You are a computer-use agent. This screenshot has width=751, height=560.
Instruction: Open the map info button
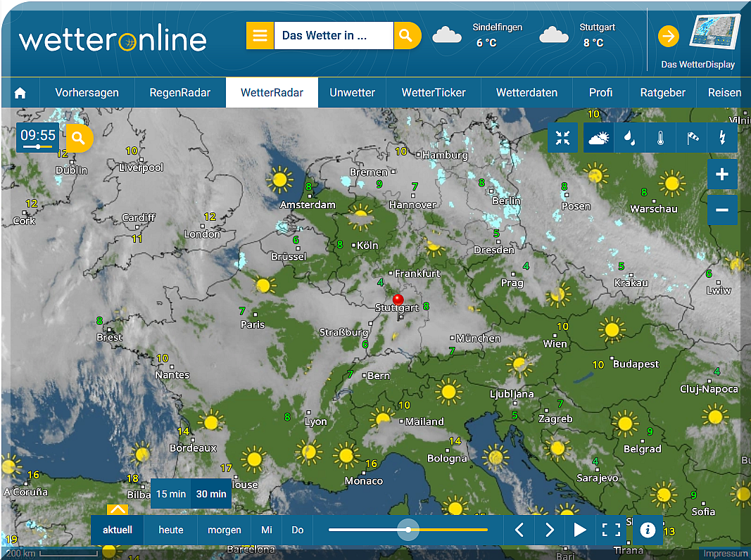[x=648, y=530]
